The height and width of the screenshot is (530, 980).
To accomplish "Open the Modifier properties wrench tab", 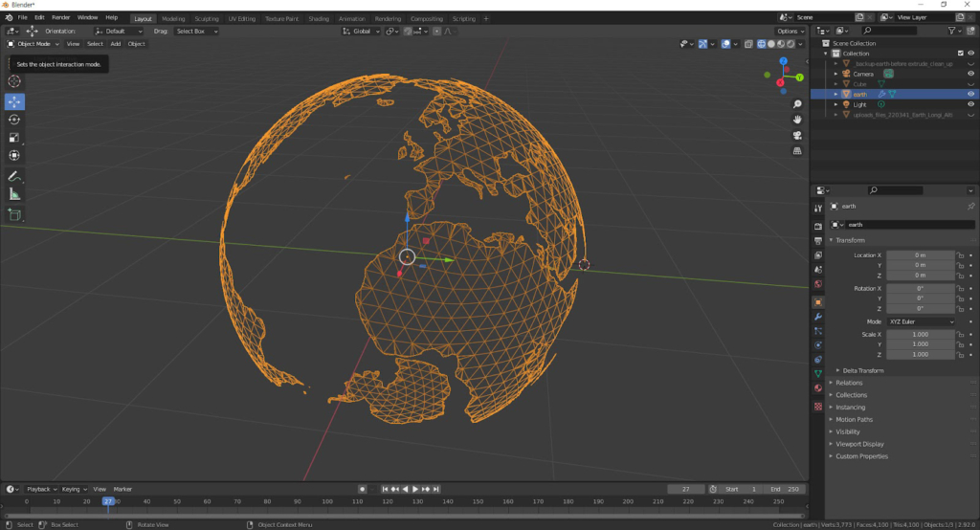I will tap(817, 316).
